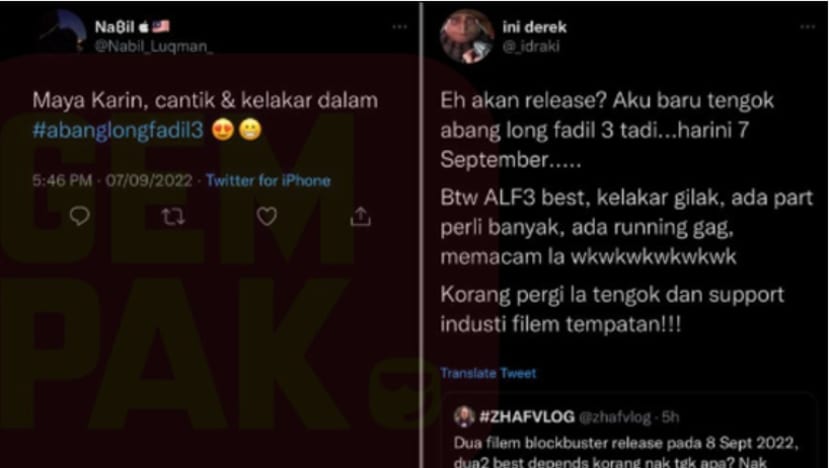
Task: Open the ZHAFVLOG small avatar
Action: 464,417
